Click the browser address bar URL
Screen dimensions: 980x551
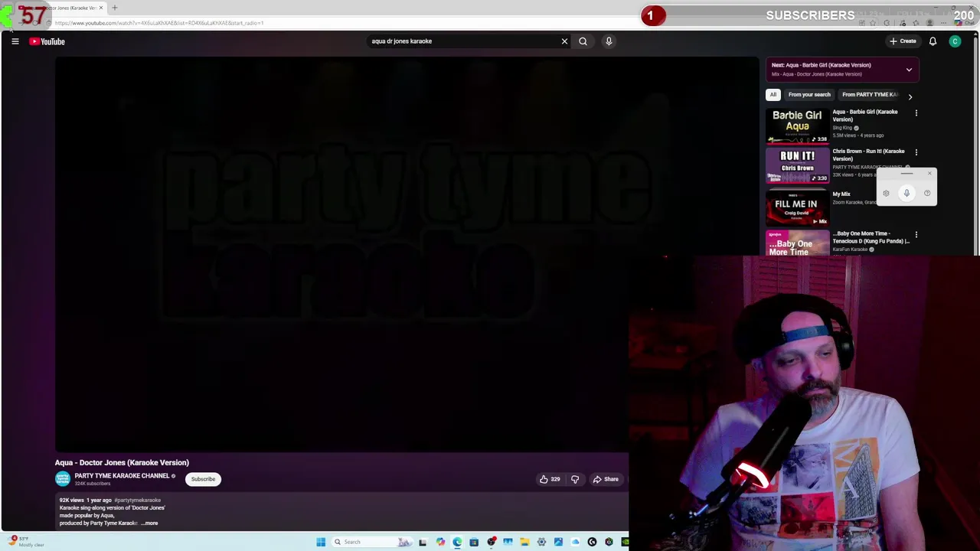159,23
